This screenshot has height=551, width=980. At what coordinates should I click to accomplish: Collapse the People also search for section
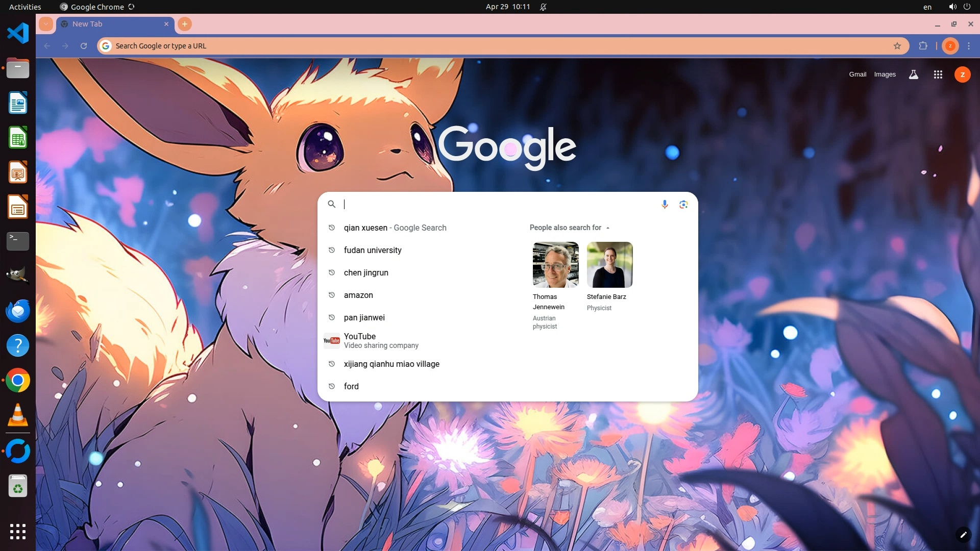(607, 228)
